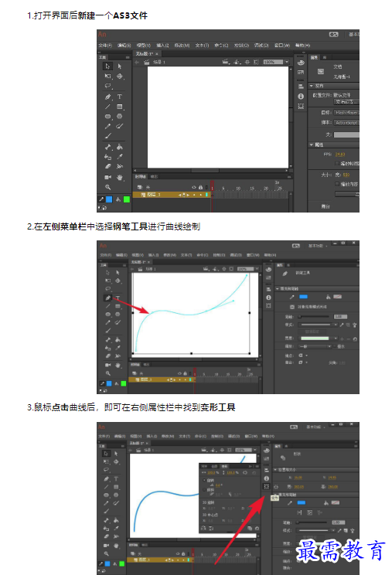
Task: Toggle the layer lock icon in step 1 timeline
Action: click(x=200, y=187)
